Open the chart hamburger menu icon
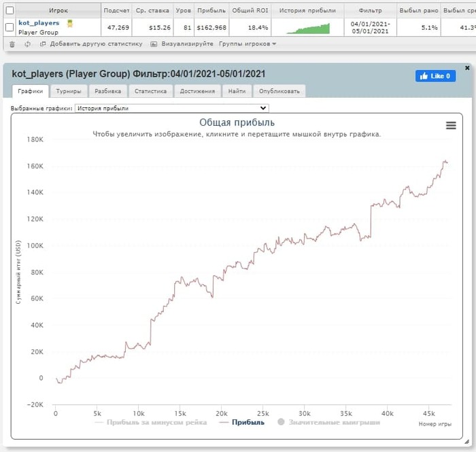This screenshot has height=452, width=476. point(451,125)
